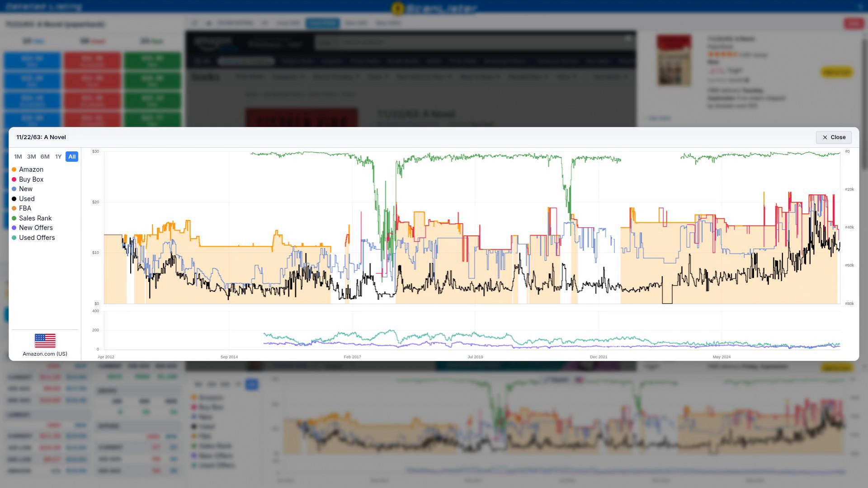Switch chart range to 6M
This screenshot has width=868, height=488.
[45, 157]
